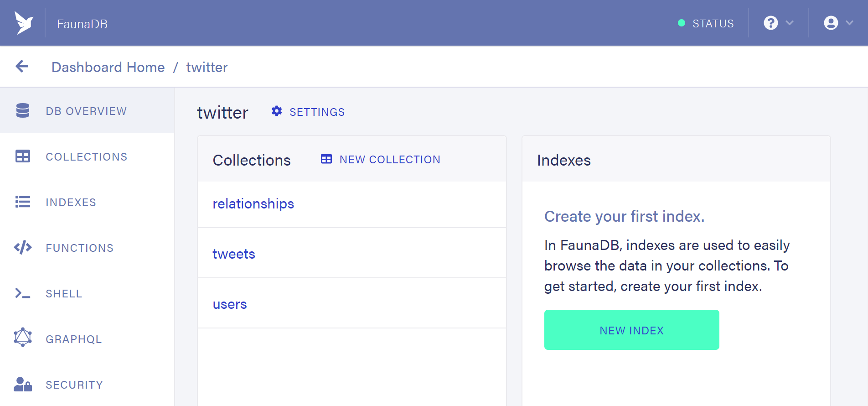Screen dimensions: 868x406
Task: Select the twitter breadcrumb link
Action: [207, 67]
